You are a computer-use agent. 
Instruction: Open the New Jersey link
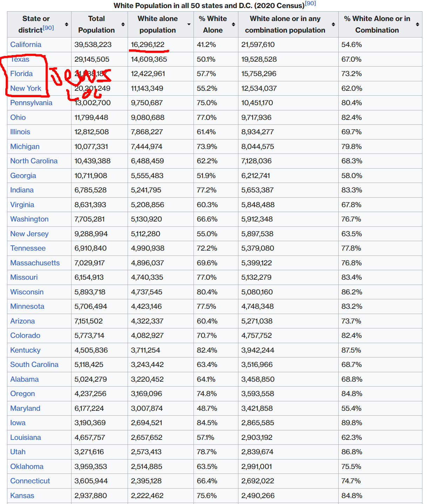(29, 234)
